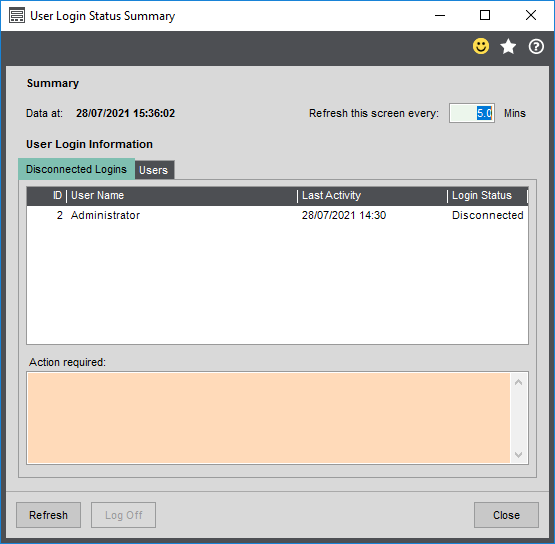Click inside the Action required text area
The height and width of the screenshot is (544, 555).
pyautogui.click(x=269, y=418)
